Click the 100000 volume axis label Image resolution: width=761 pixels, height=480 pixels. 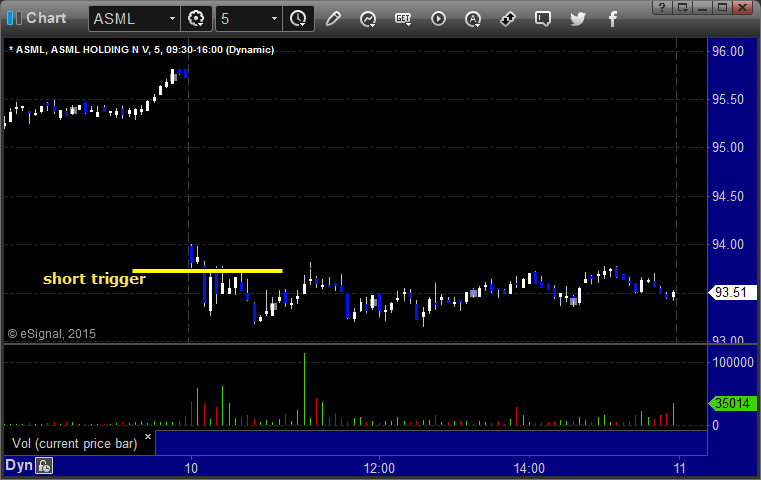coord(733,362)
